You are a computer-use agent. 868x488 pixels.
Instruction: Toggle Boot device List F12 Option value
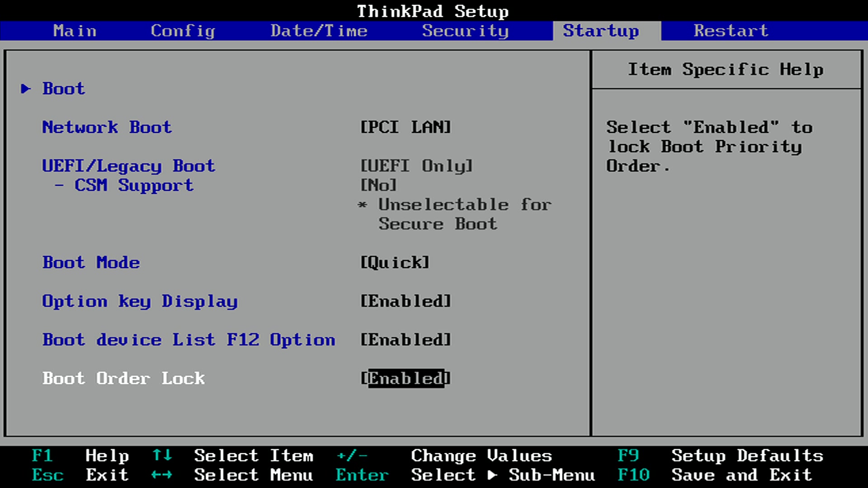coord(406,340)
